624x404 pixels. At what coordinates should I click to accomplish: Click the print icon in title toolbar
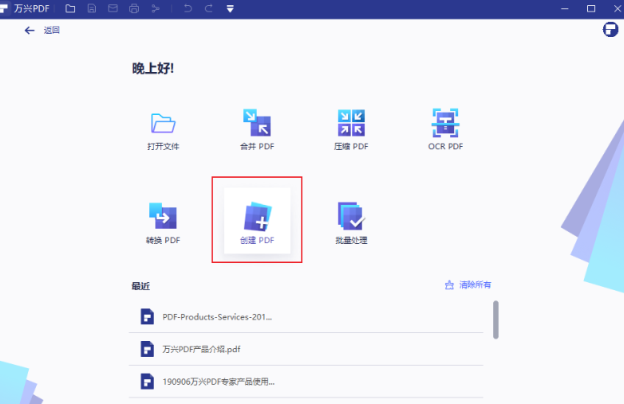point(134,8)
